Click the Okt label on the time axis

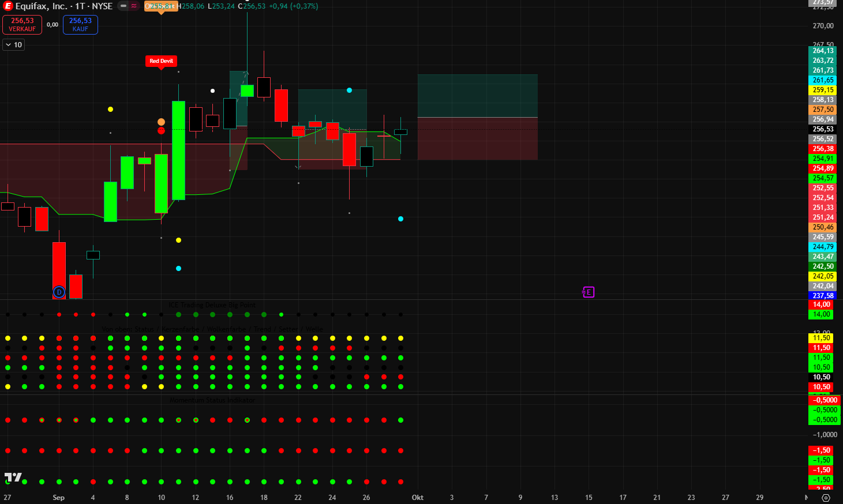tap(417, 498)
